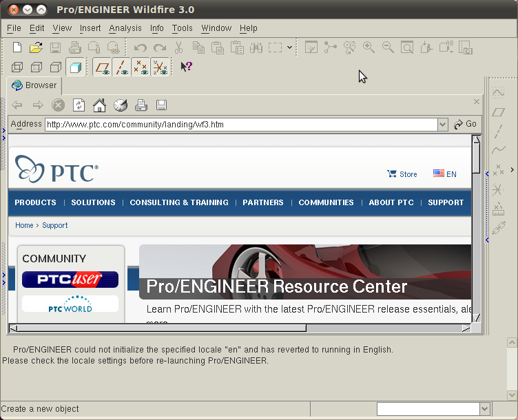Open Address bar URL dropdown
518x420 pixels.
tap(443, 125)
